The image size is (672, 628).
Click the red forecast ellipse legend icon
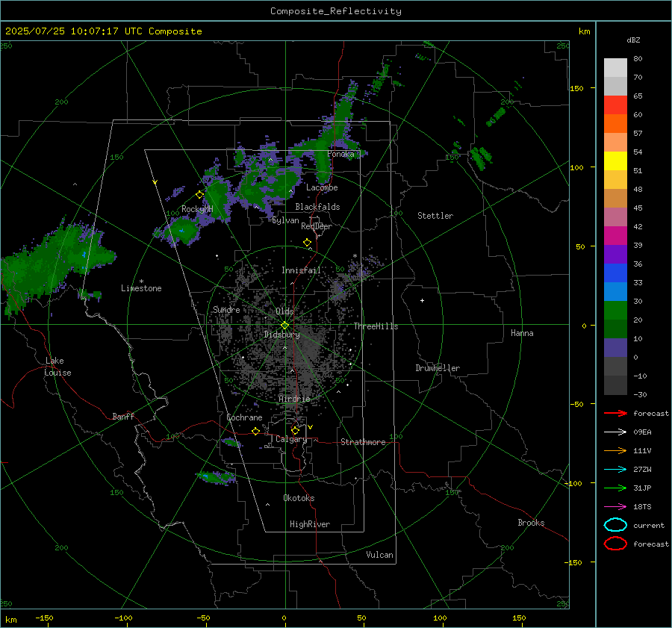(x=615, y=544)
